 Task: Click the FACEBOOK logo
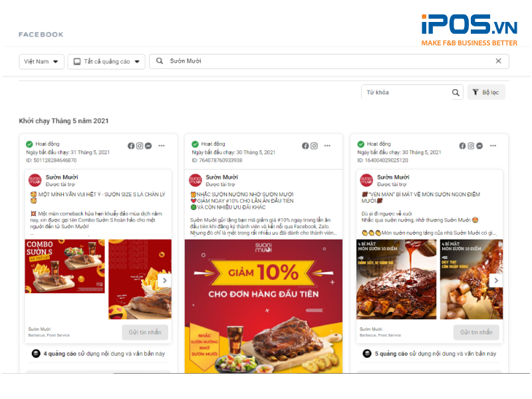point(41,34)
